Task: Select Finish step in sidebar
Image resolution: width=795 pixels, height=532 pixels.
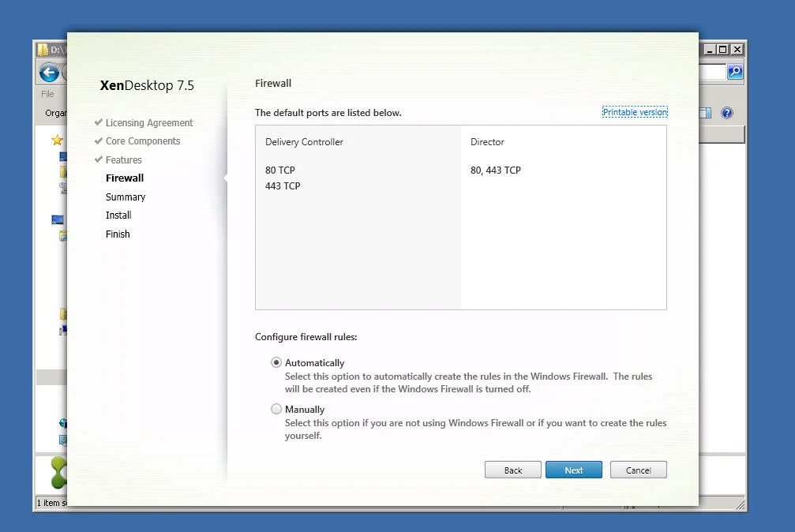Action: [x=118, y=234]
